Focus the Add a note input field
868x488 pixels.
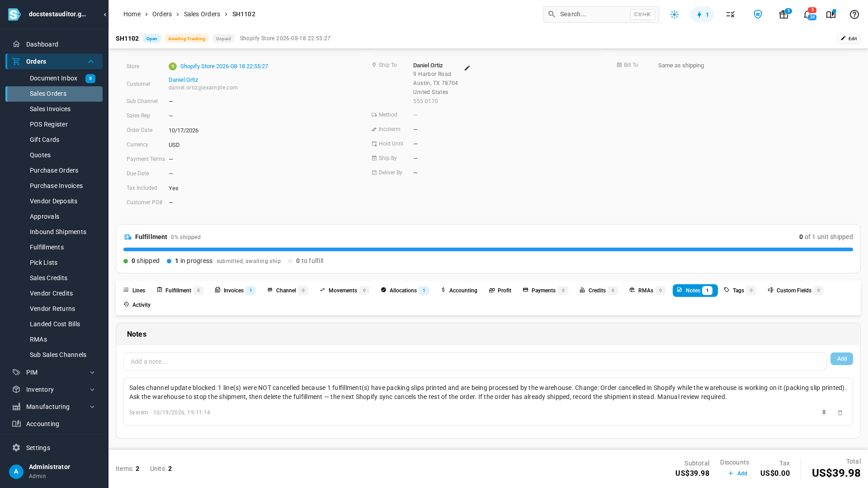tap(475, 361)
